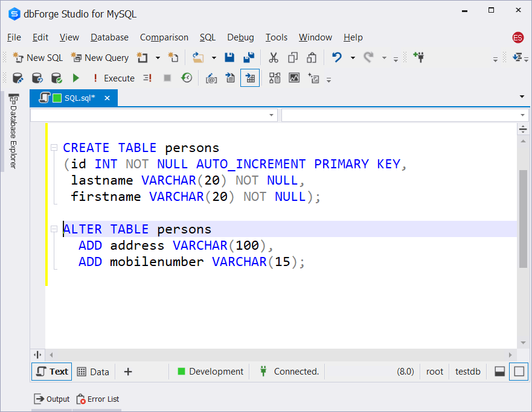Screen dimensions: 532x412
Task: Click the Save All icon
Action: [x=249, y=58]
